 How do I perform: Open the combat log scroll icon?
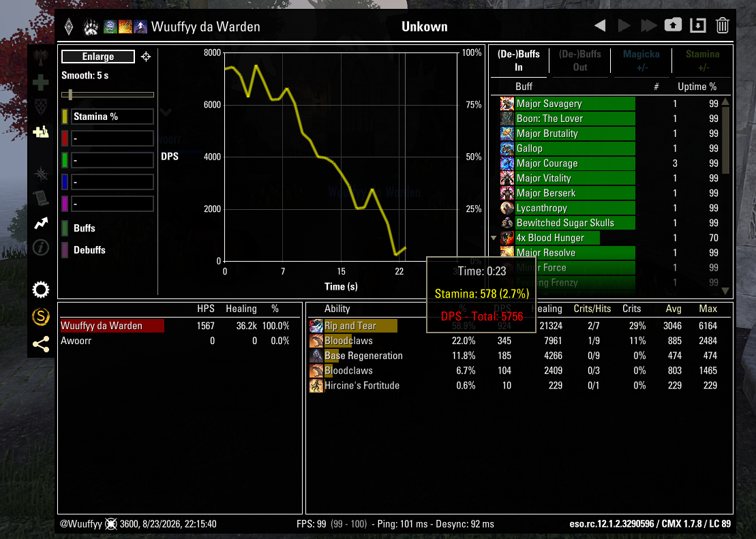40,198
